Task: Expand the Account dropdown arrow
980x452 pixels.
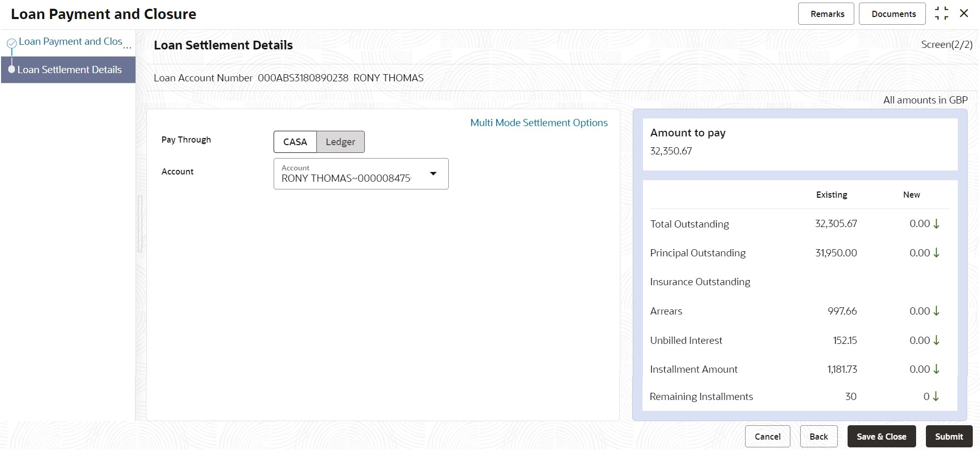Action: click(x=433, y=174)
